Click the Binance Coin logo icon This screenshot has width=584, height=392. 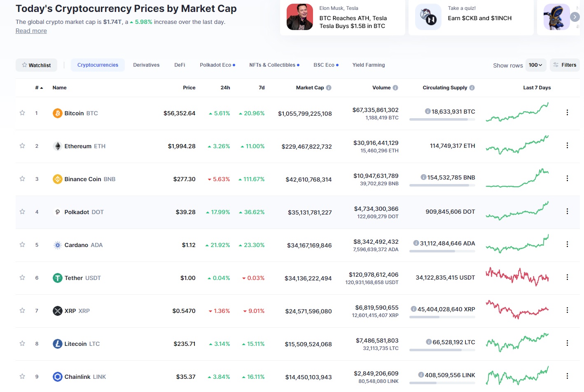58,179
